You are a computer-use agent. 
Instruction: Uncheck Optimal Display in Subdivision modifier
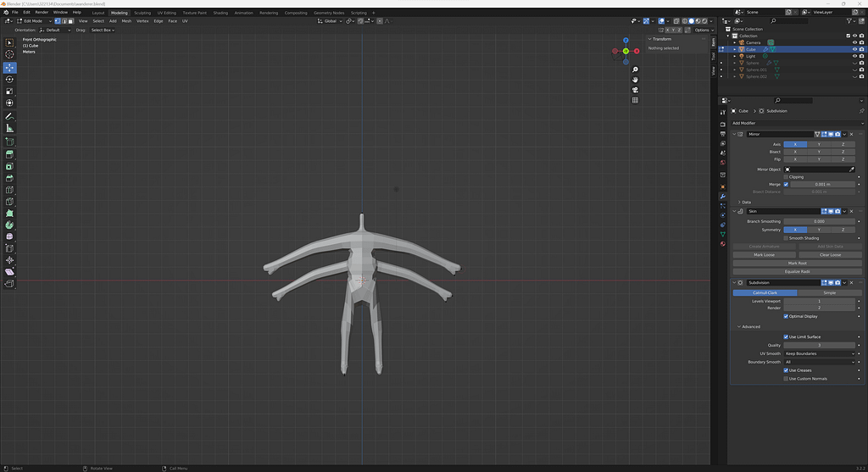tap(787, 316)
